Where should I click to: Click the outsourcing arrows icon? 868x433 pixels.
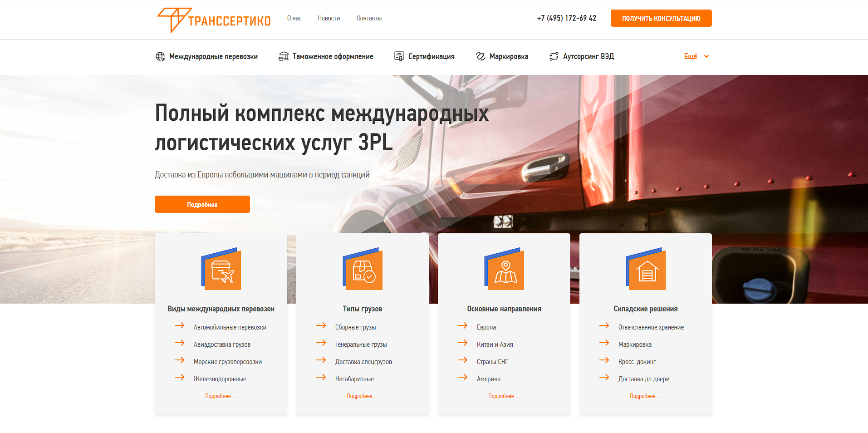coord(554,56)
